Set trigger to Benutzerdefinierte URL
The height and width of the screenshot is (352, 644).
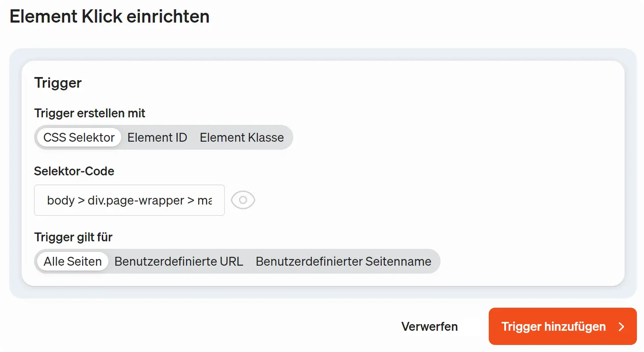[179, 261]
